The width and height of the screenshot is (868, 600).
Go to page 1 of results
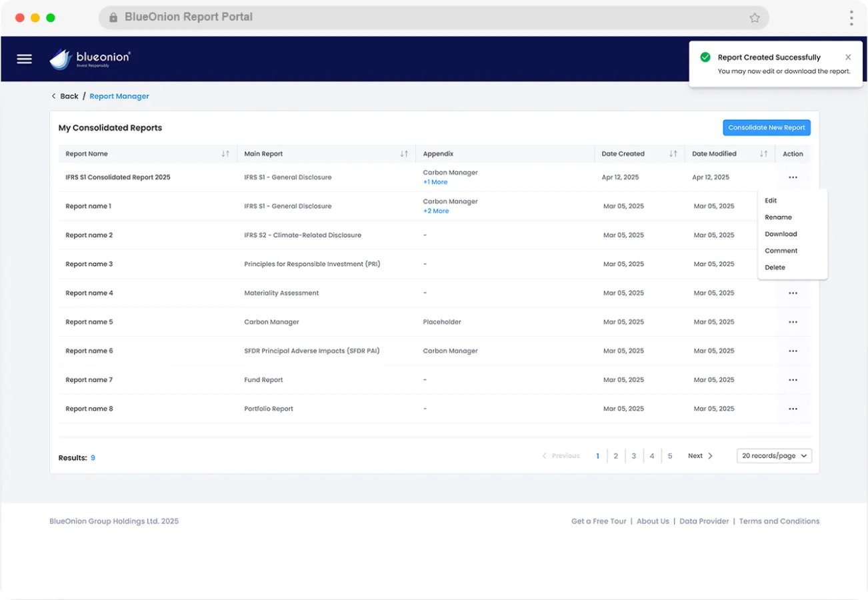tap(597, 456)
